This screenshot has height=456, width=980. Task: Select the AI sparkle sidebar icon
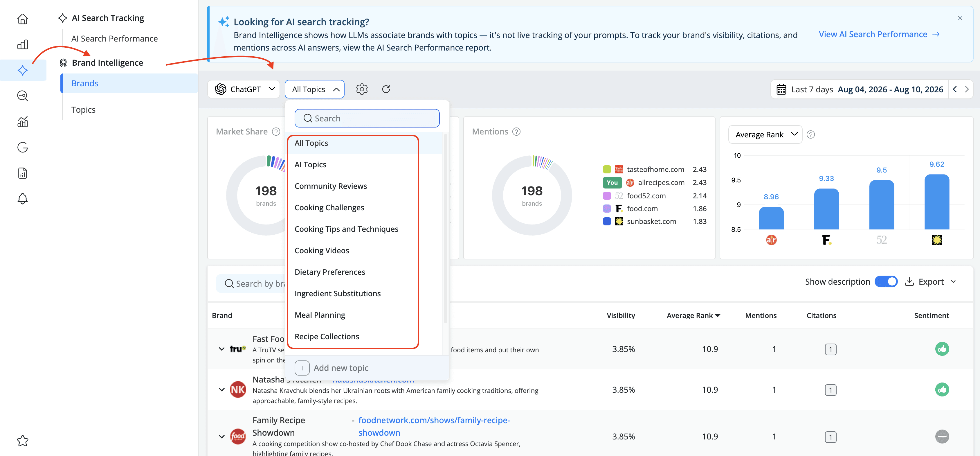[22, 70]
